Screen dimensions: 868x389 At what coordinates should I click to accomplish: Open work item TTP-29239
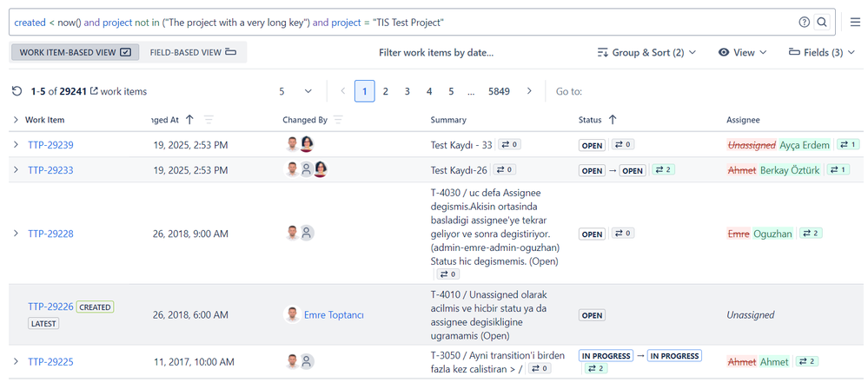click(x=50, y=145)
